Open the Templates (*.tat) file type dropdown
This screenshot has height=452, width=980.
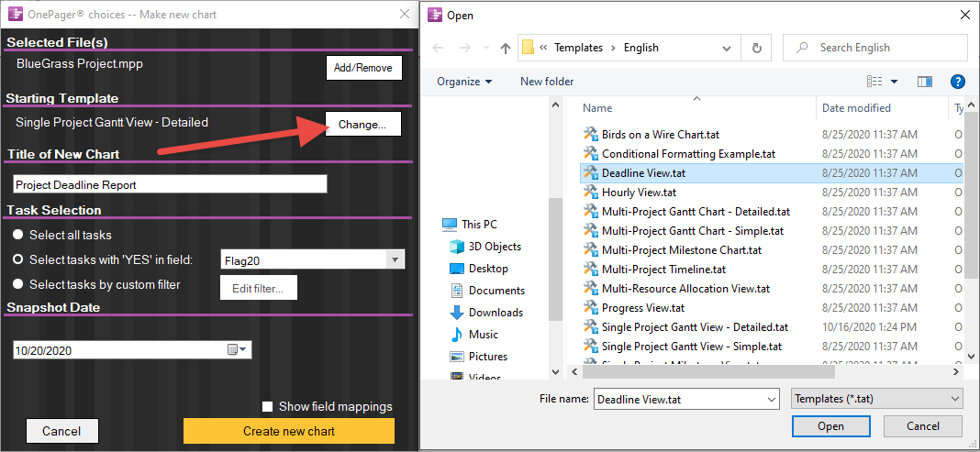pos(877,399)
